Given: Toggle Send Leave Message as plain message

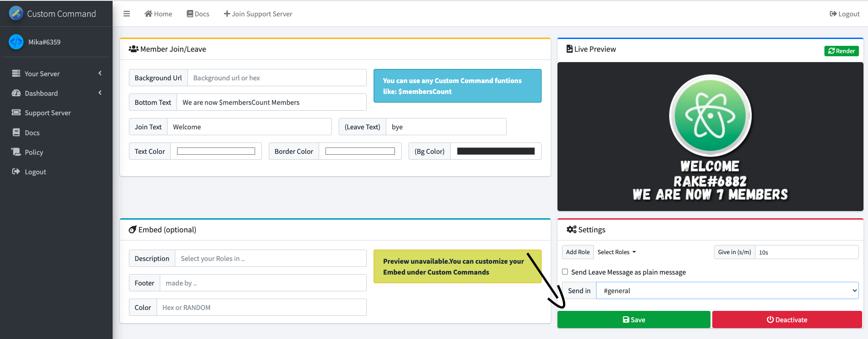Looking at the screenshot, I should pos(565,271).
